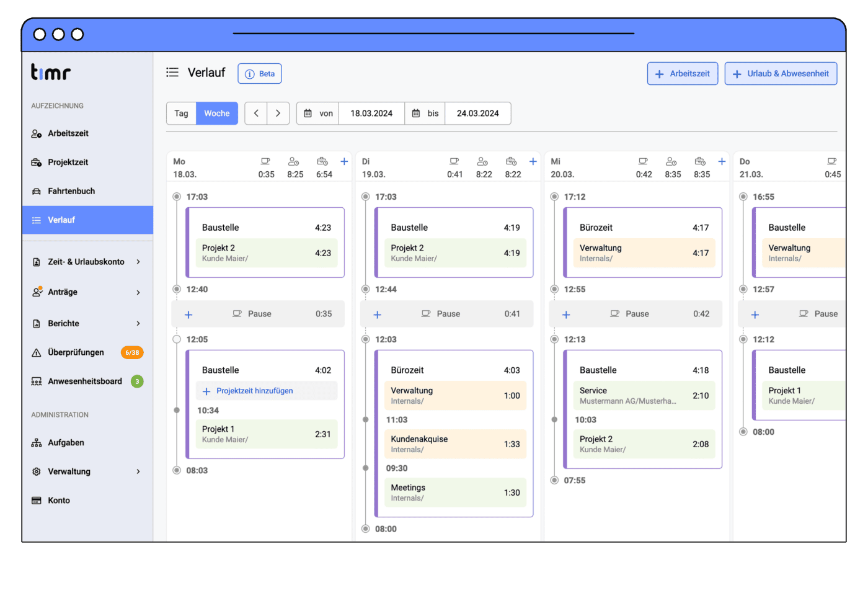Open Aufgaben under Administration
This screenshot has width=868, height=593.
pos(87,442)
